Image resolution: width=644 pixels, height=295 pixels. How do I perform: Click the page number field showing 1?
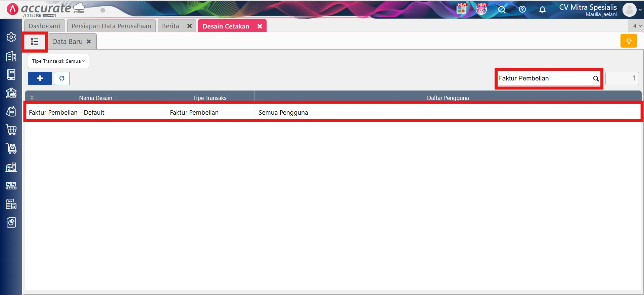point(622,78)
